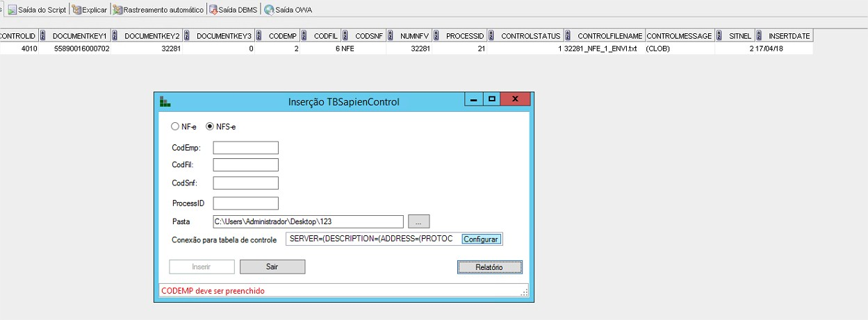868x320 pixels.
Task: Click the TBSapienControl window app icon
Action: click(x=165, y=101)
